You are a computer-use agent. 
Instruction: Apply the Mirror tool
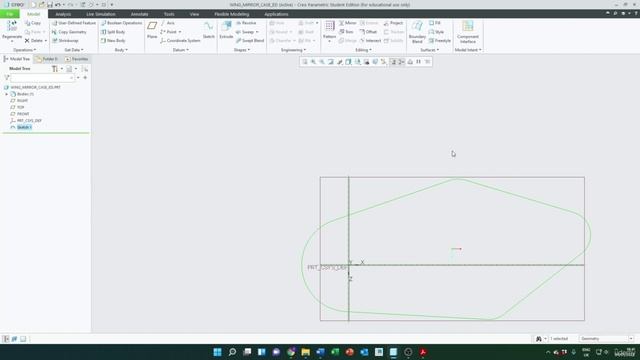point(348,23)
